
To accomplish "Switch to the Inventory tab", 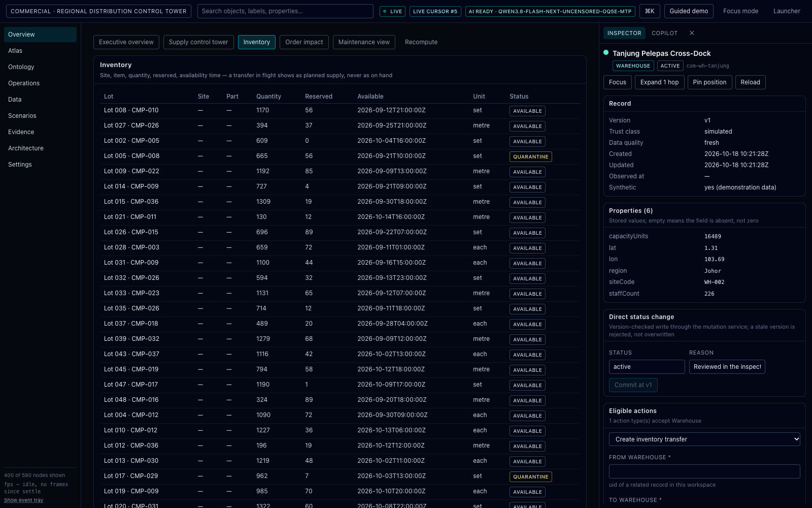I will coord(257,42).
